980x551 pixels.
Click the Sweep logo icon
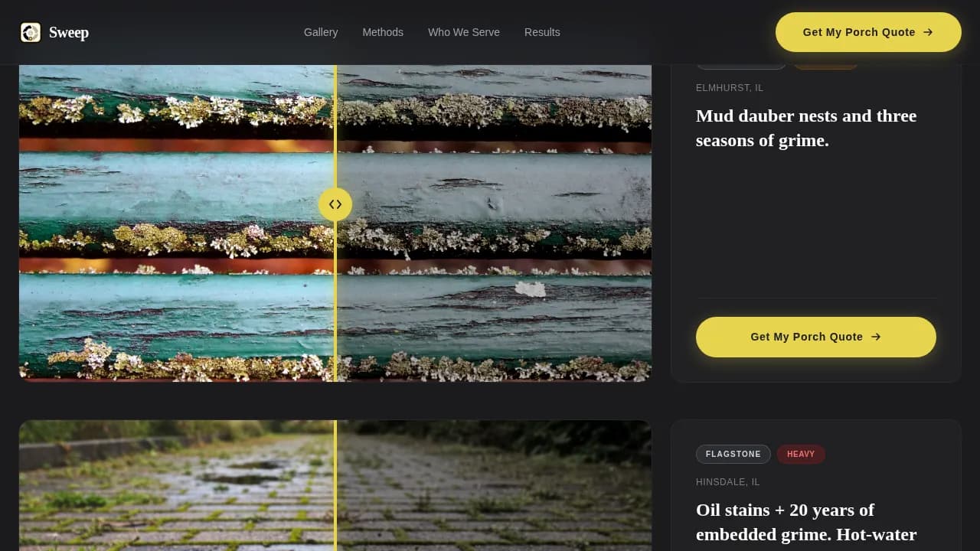31,32
